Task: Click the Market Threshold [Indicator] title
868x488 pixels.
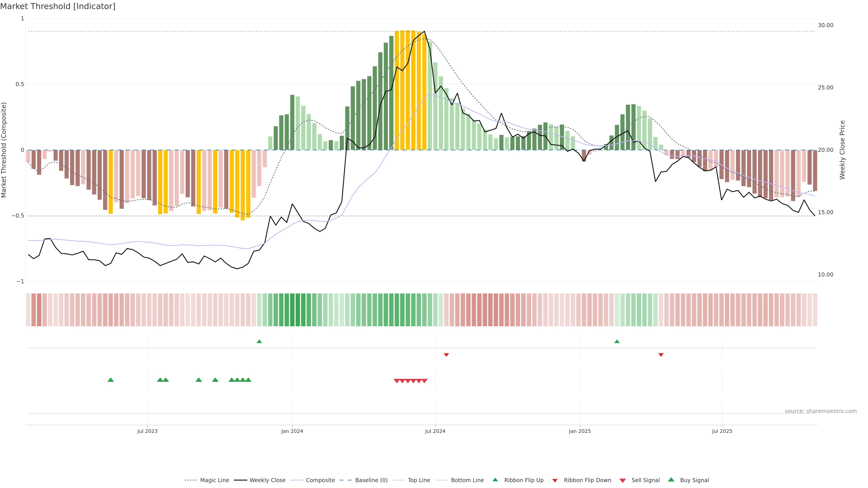Action: tap(58, 6)
